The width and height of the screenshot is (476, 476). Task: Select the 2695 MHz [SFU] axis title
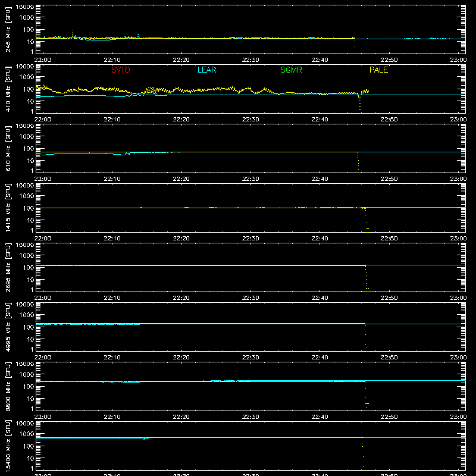tap(8, 268)
